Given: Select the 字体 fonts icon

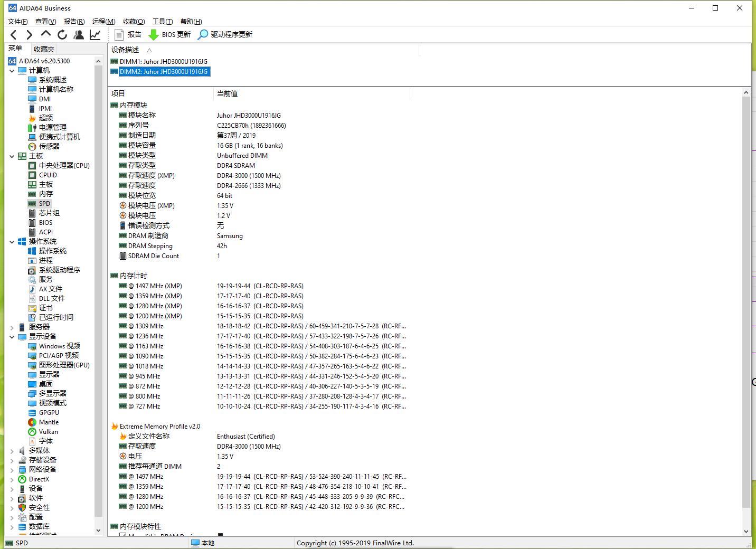Looking at the screenshot, I should click(32, 441).
